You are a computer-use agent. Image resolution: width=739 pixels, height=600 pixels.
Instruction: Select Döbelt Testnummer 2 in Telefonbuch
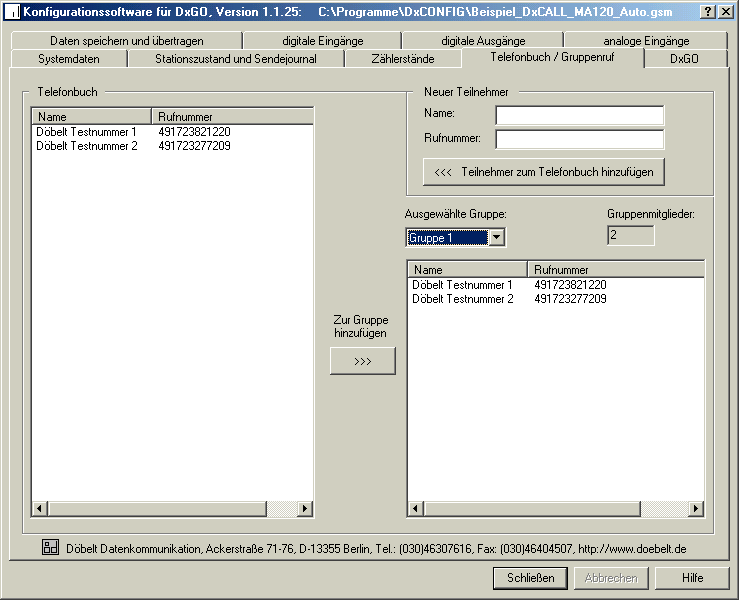[x=87, y=146]
